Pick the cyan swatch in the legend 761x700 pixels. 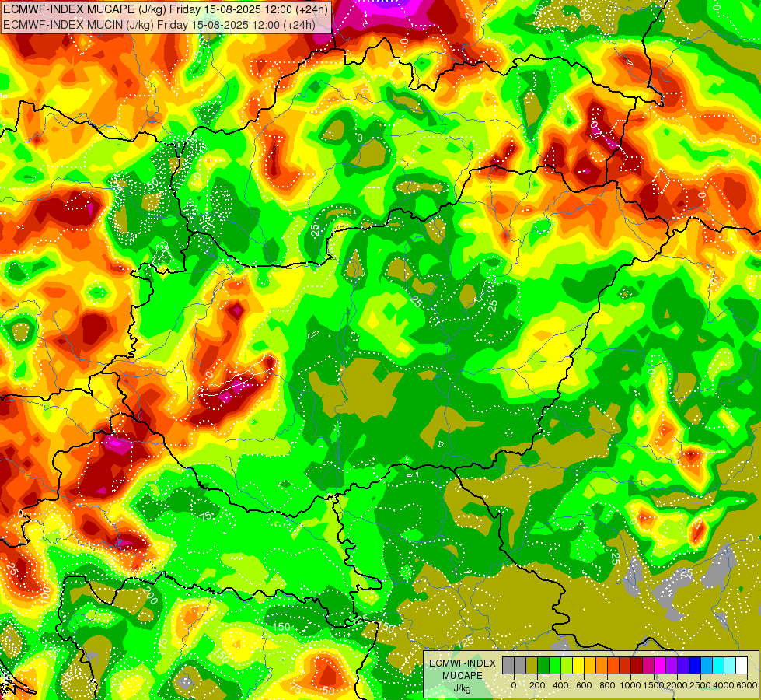719,665
